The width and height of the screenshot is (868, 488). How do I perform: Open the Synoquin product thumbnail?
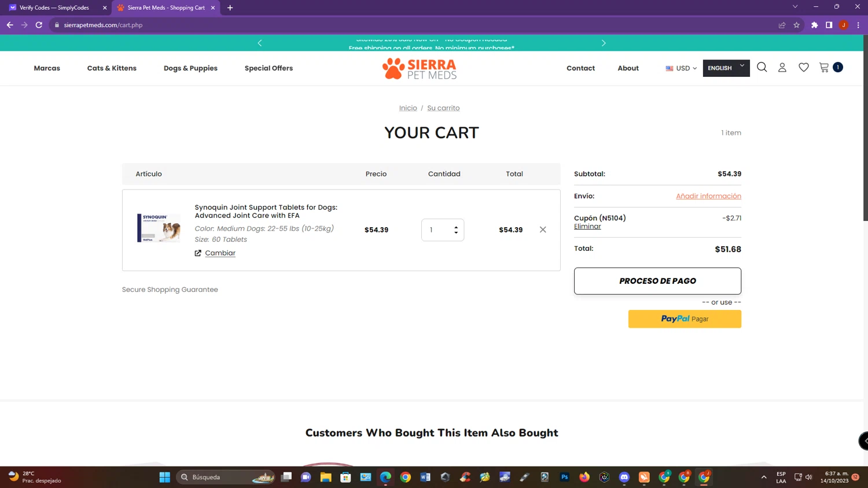click(159, 228)
